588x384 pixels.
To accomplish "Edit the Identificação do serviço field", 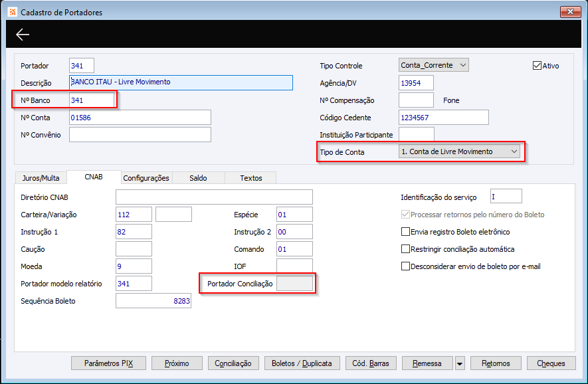I will [x=506, y=196].
